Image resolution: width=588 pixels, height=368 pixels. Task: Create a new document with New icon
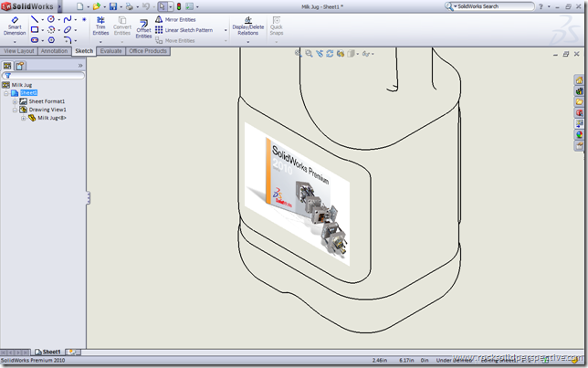(x=79, y=6)
